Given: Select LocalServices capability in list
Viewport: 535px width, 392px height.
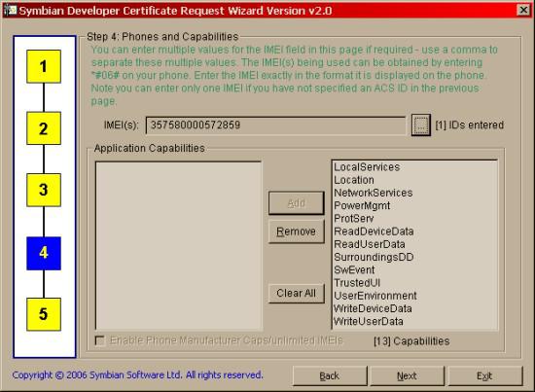Looking at the screenshot, I should [367, 167].
